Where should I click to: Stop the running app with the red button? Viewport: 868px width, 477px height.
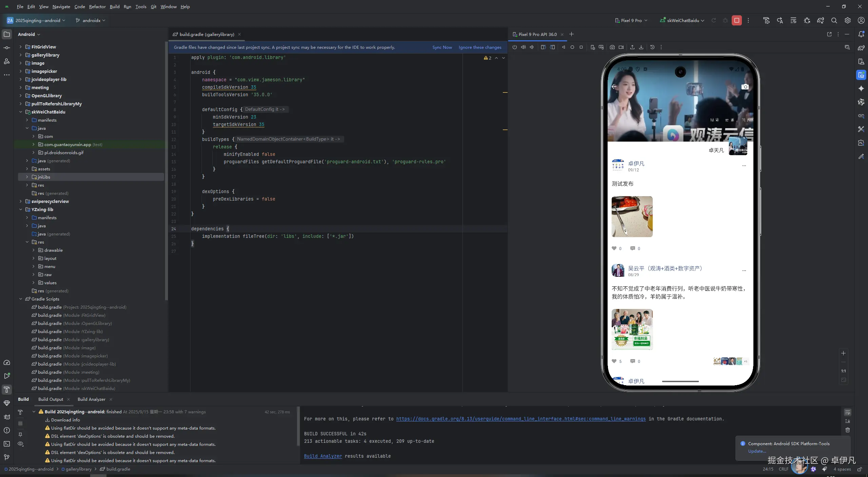coord(736,20)
